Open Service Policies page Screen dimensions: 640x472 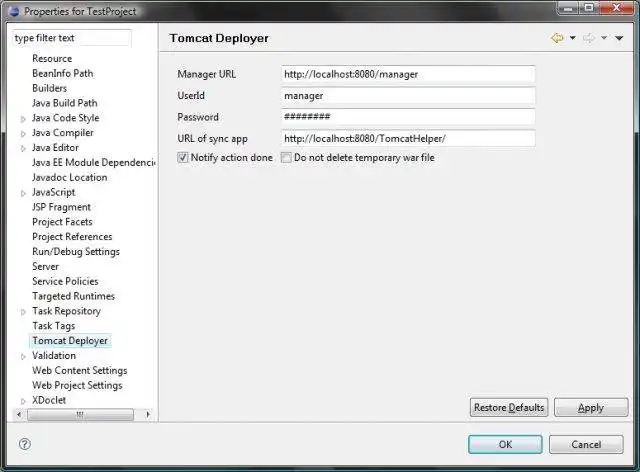coord(65,281)
